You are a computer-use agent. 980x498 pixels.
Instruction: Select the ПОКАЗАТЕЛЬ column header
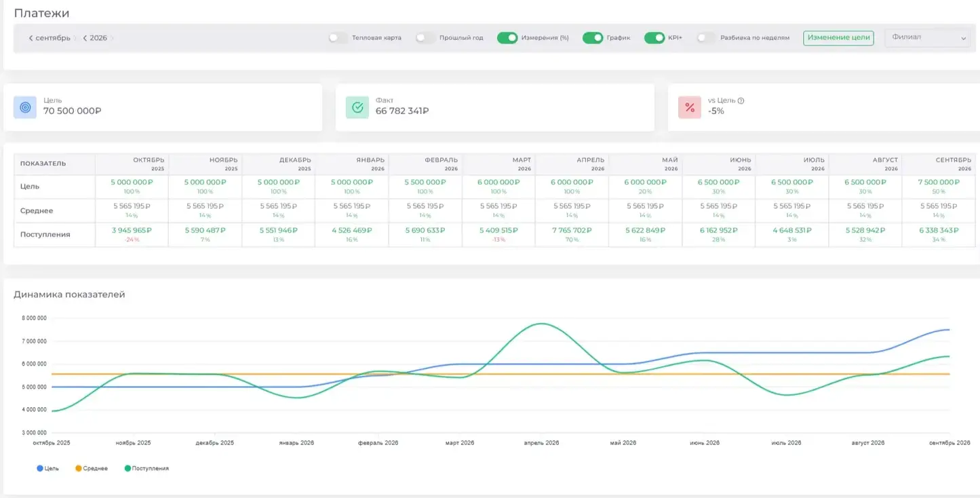43,164
